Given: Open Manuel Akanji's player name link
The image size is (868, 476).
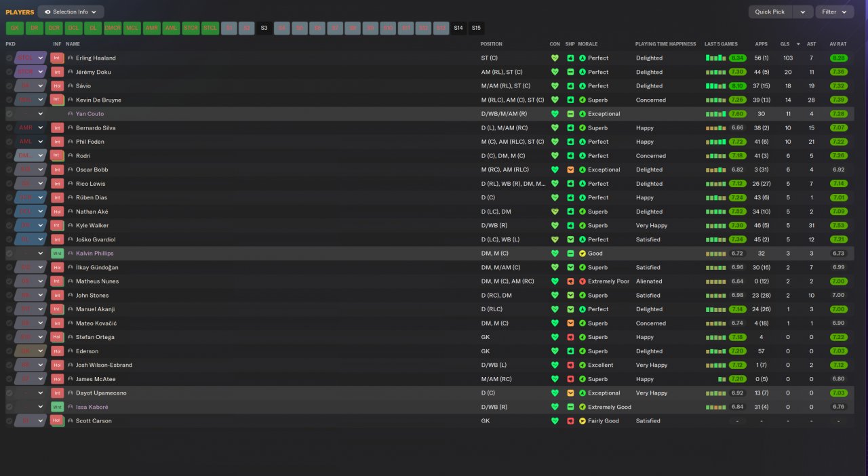Looking at the screenshot, I should pos(95,309).
